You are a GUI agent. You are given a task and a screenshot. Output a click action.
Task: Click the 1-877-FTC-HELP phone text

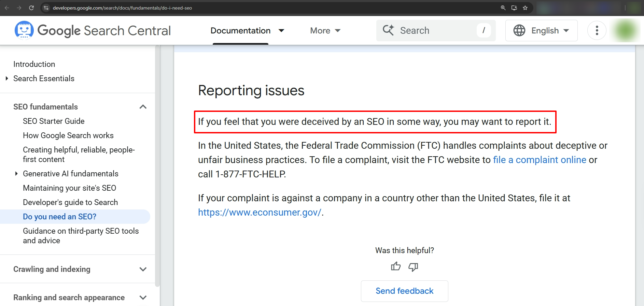tap(250, 174)
